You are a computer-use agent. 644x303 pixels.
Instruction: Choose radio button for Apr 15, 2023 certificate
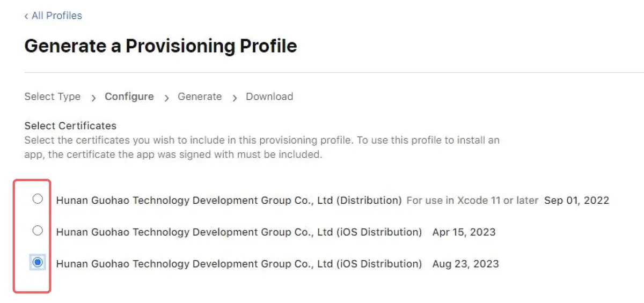[38, 231]
